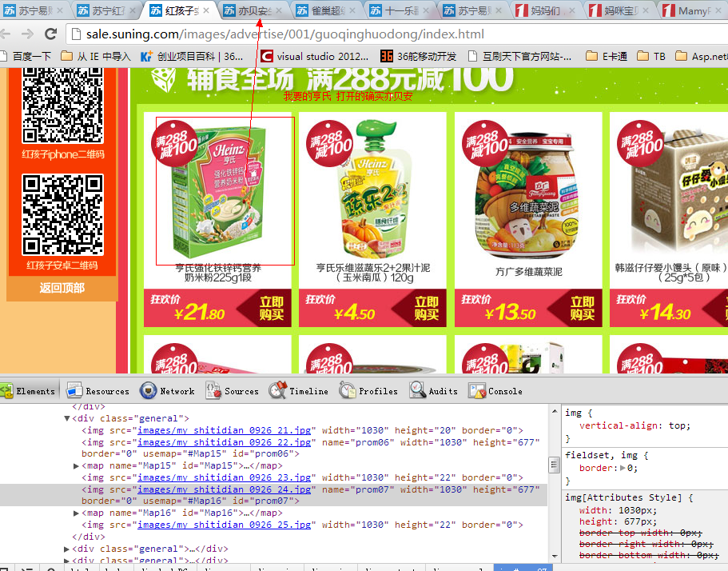
Task: Click the DOM tree scroll-up arrow
Action: tap(554, 412)
